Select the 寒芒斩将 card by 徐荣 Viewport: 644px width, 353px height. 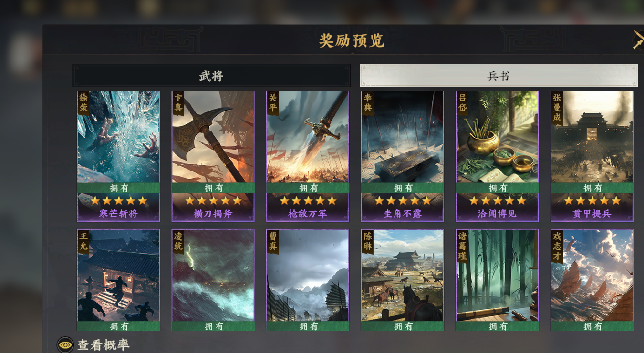(x=118, y=157)
